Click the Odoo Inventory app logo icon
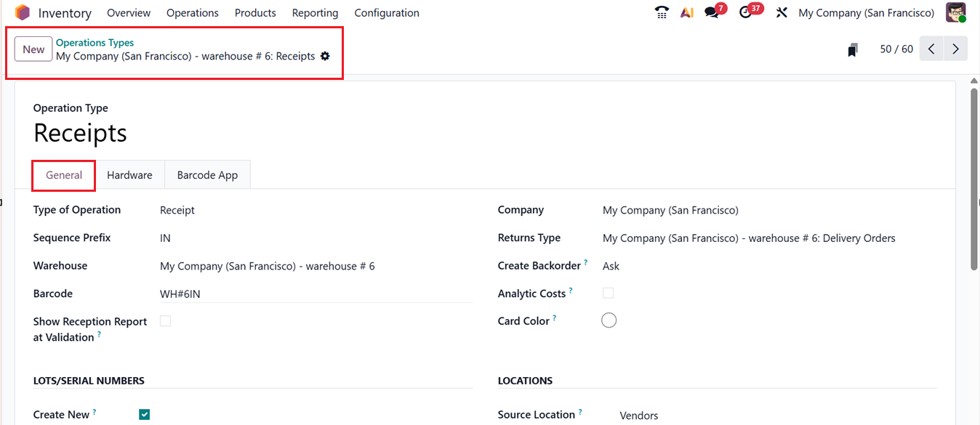The image size is (980, 425). point(23,13)
